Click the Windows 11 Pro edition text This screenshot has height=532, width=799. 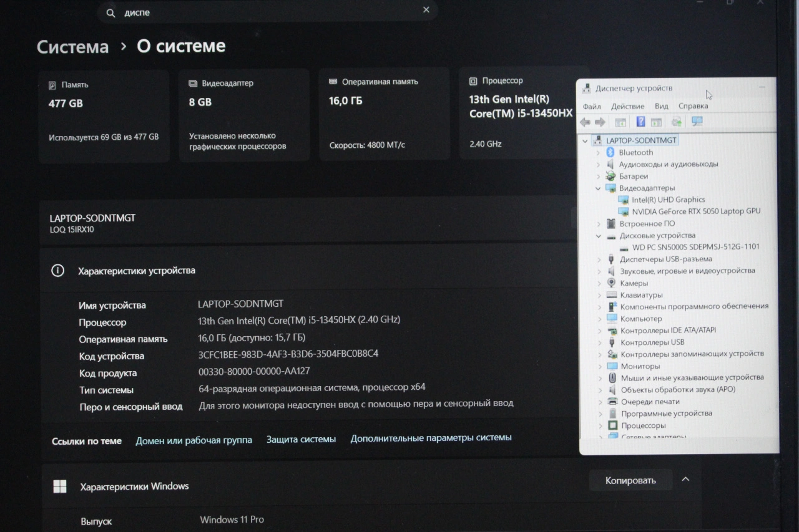point(232,520)
